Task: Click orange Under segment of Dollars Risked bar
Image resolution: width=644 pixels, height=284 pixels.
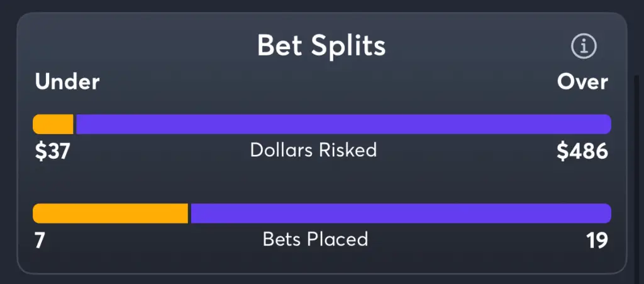Action: pos(53,124)
